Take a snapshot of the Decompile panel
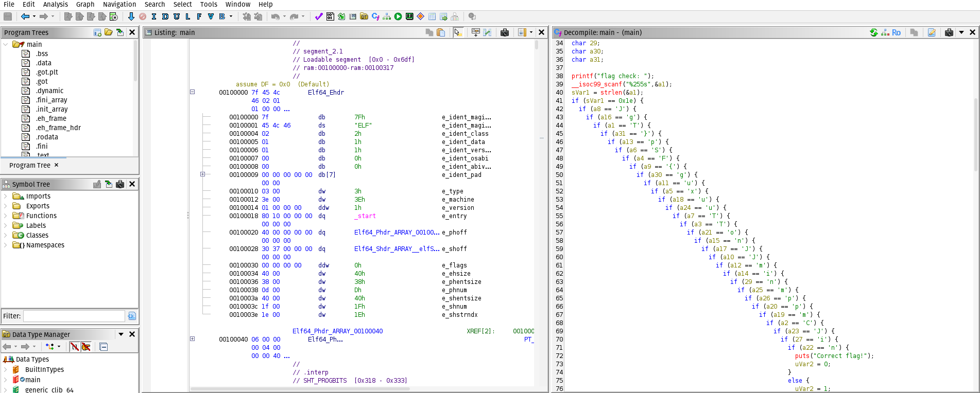 (x=949, y=32)
